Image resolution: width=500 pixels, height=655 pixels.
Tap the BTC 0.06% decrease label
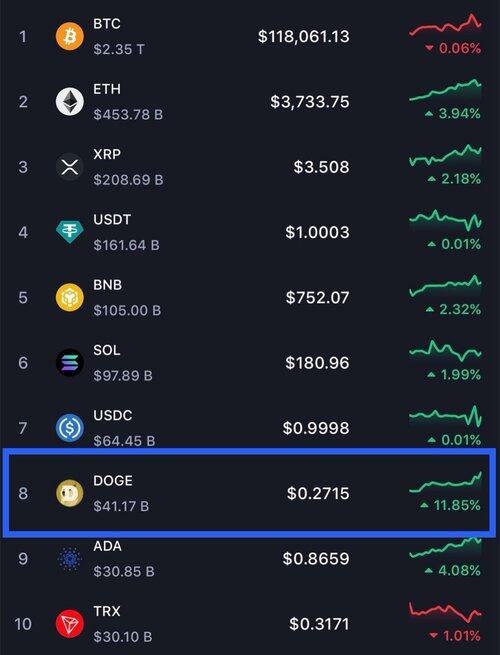(453, 48)
